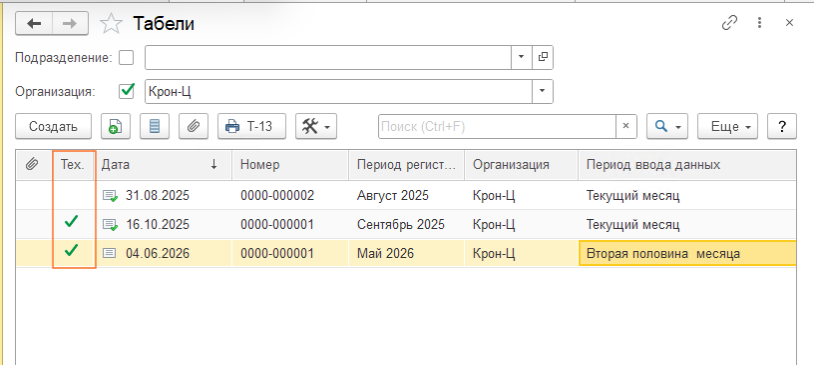
Task: Focus the Поиск (Ctrl+F) search box
Action: pos(497,126)
